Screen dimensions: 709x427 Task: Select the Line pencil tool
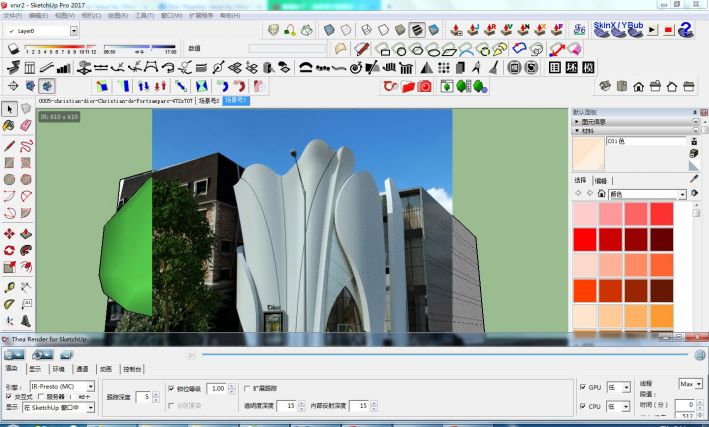pyautogui.click(x=9, y=146)
